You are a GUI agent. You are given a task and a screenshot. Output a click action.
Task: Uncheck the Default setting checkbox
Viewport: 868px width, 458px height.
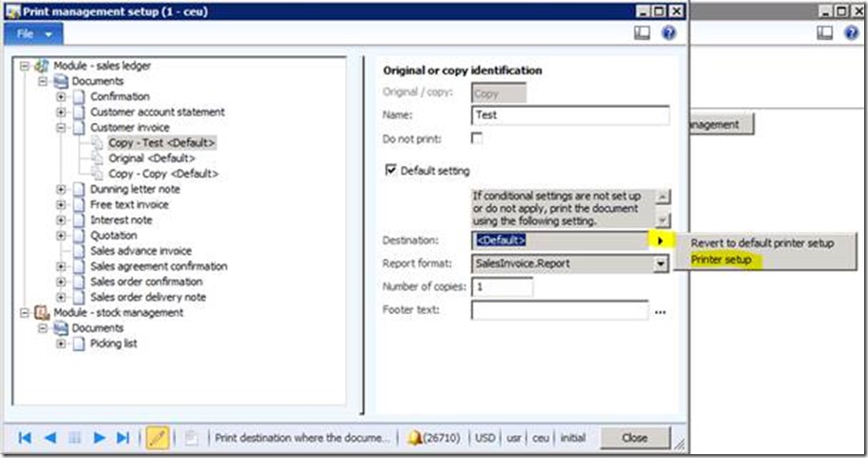[390, 170]
